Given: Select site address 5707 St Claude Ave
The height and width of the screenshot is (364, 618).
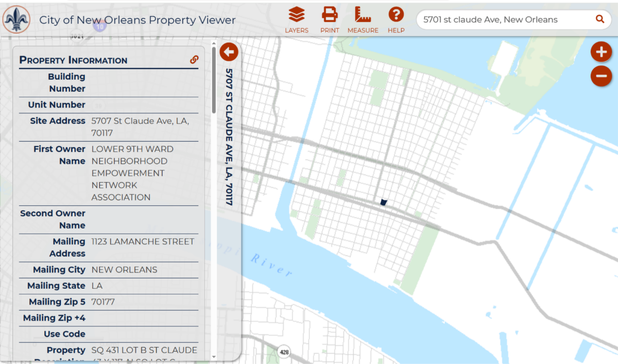Looking at the screenshot, I should pos(141,127).
